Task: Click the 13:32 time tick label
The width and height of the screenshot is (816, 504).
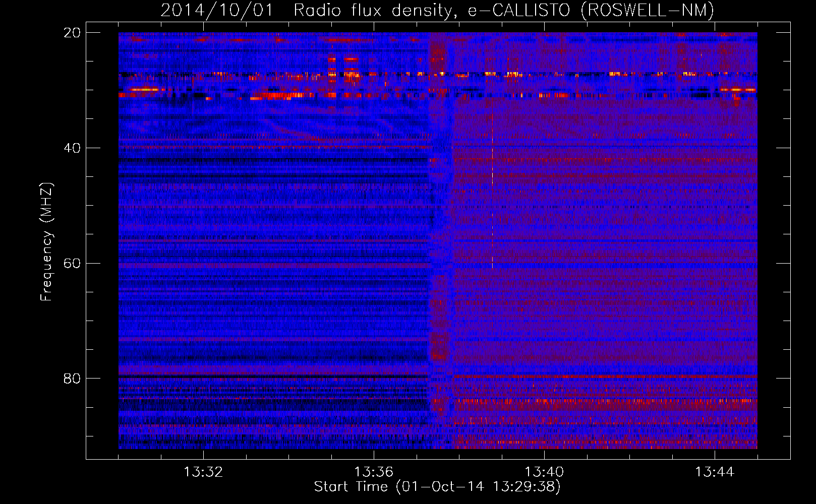Action: click(x=203, y=472)
